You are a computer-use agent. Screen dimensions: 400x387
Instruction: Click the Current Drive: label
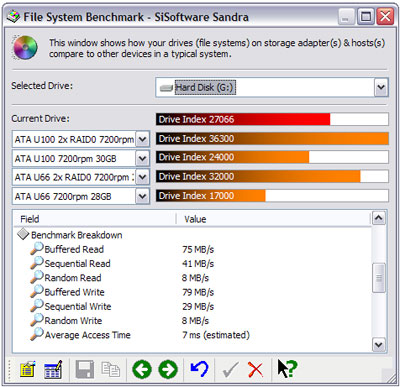click(41, 119)
